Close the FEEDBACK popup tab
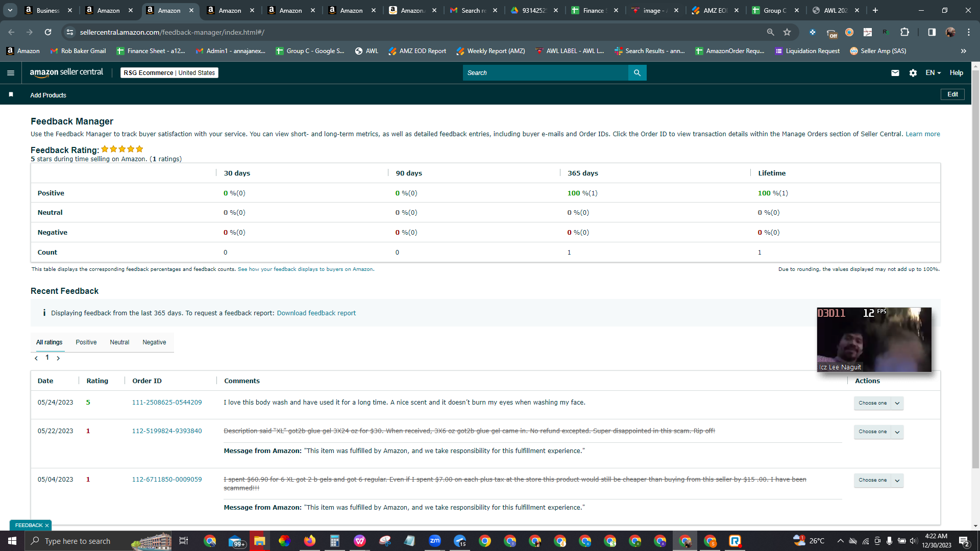 pos(47,525)
